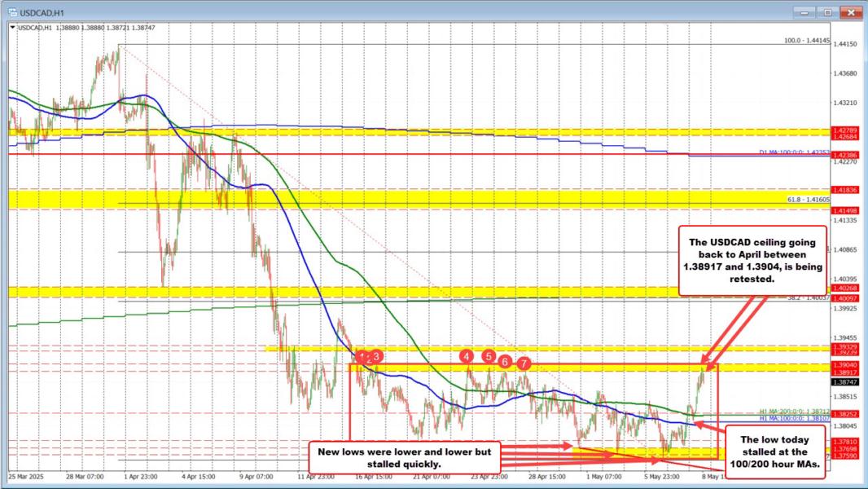Minimize the USDCAD.H1 chart window
868x489 pixels.
(804, 11)
